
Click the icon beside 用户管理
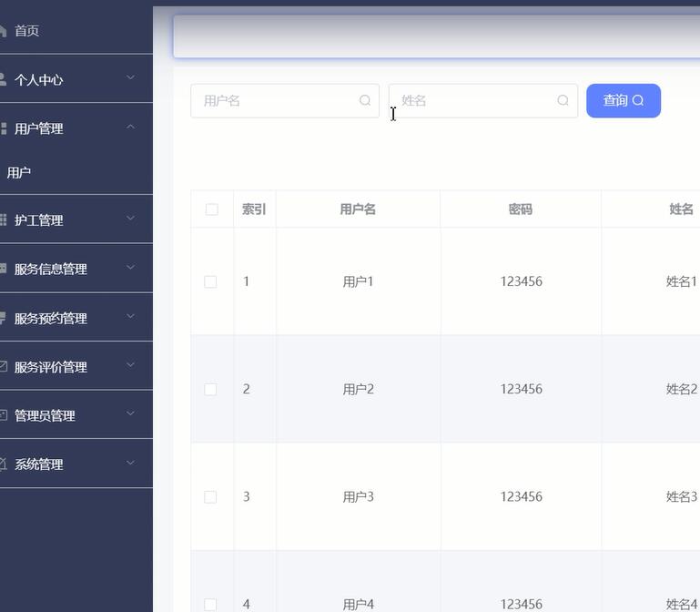coord(3,128)
